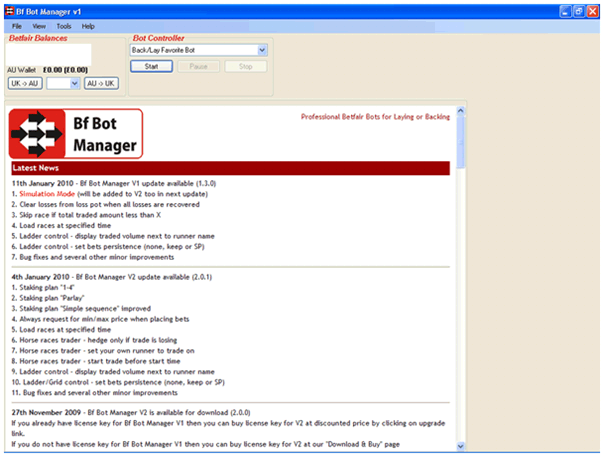Image resolution: width=604 pixels, height=457 pixels.
Task: Click the Bf Bot Manager logo
Action: click(x=76, y=134)
